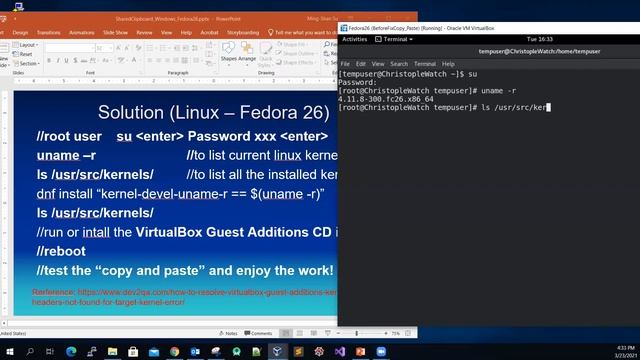This screenshot has height=360, width=640.
Task: Click the zoom out minus button
Action: 338,333
